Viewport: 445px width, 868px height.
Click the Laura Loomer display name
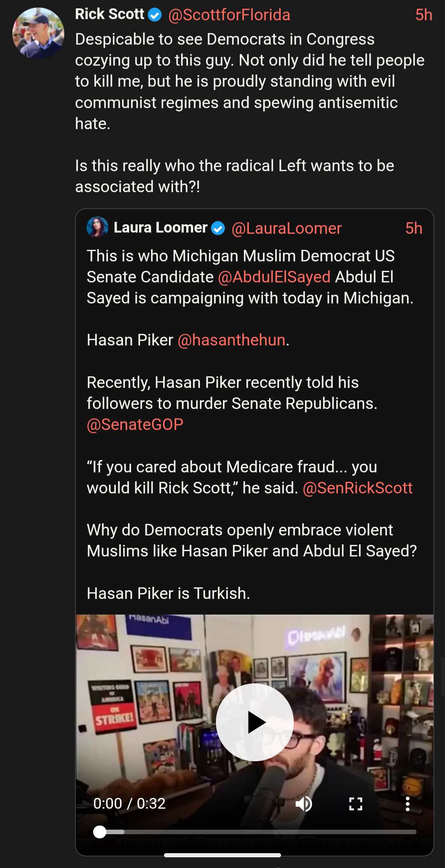pos(161,228)
